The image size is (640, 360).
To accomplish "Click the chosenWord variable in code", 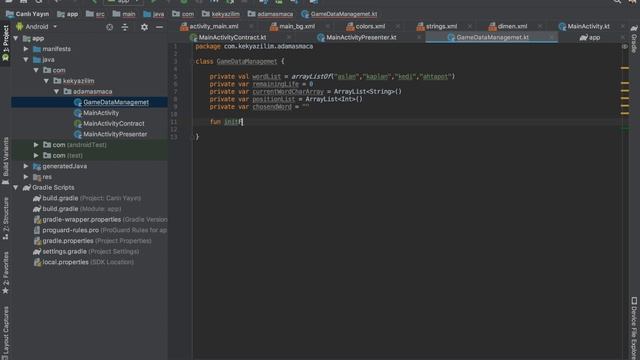I will [x=272, y=107].
